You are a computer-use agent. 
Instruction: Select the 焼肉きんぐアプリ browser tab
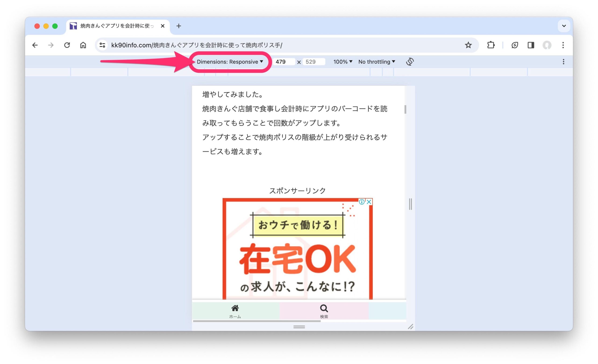click(x=118, y=26)
